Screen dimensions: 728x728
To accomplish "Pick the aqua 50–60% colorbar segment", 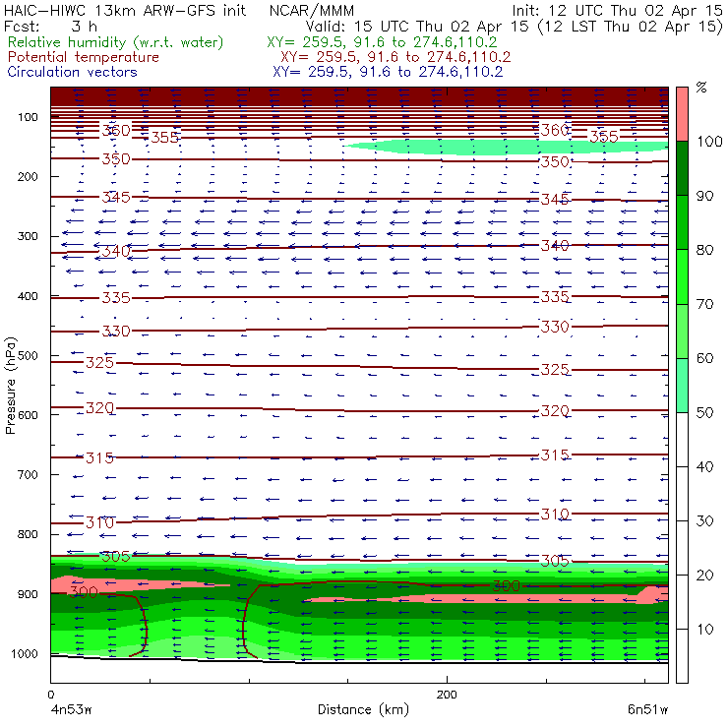I will [x=682, y=386].
